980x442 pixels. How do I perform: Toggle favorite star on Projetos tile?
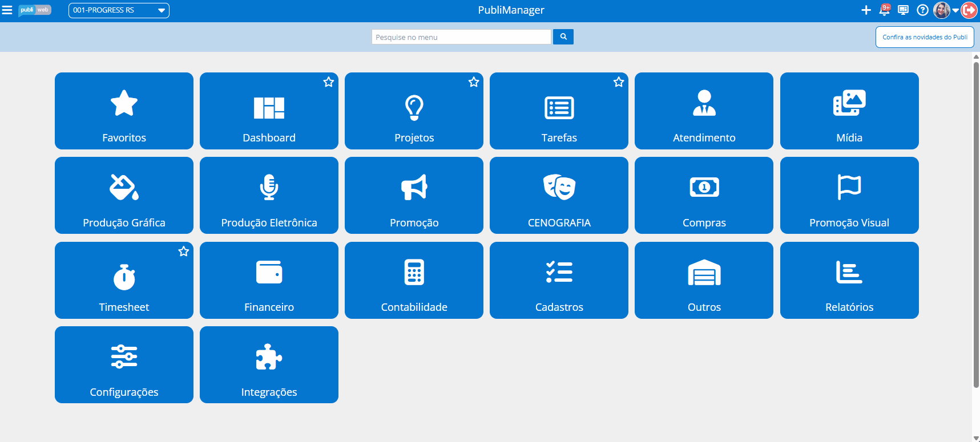click(474, 82)
